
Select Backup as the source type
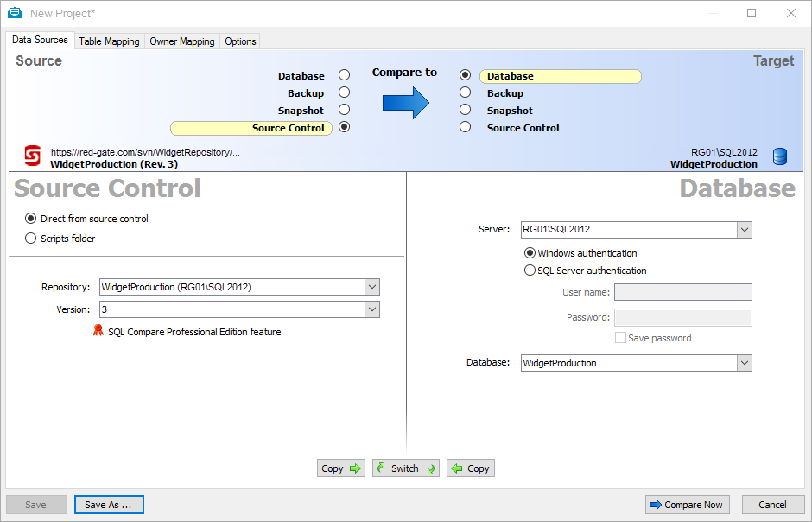coord(344,92)
